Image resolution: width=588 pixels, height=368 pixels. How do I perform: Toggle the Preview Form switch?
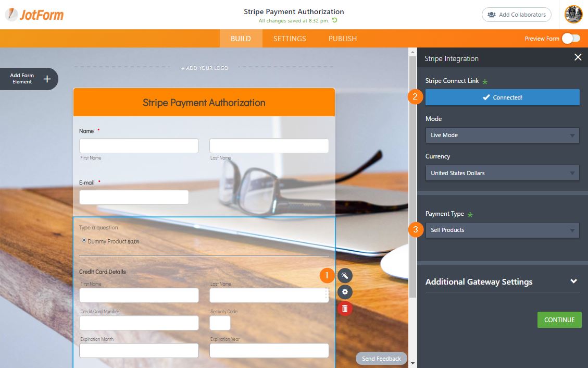point(571,38)
